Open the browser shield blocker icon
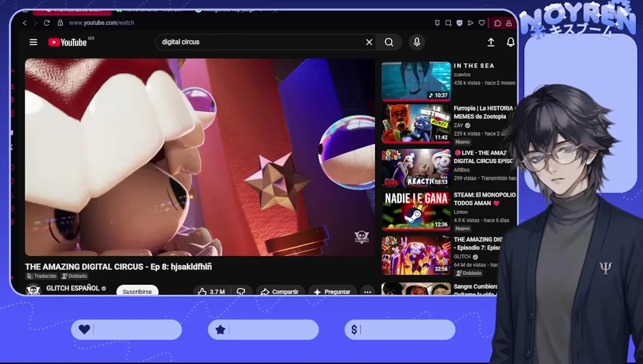This screenshot has height=364, width=643. 460,23
